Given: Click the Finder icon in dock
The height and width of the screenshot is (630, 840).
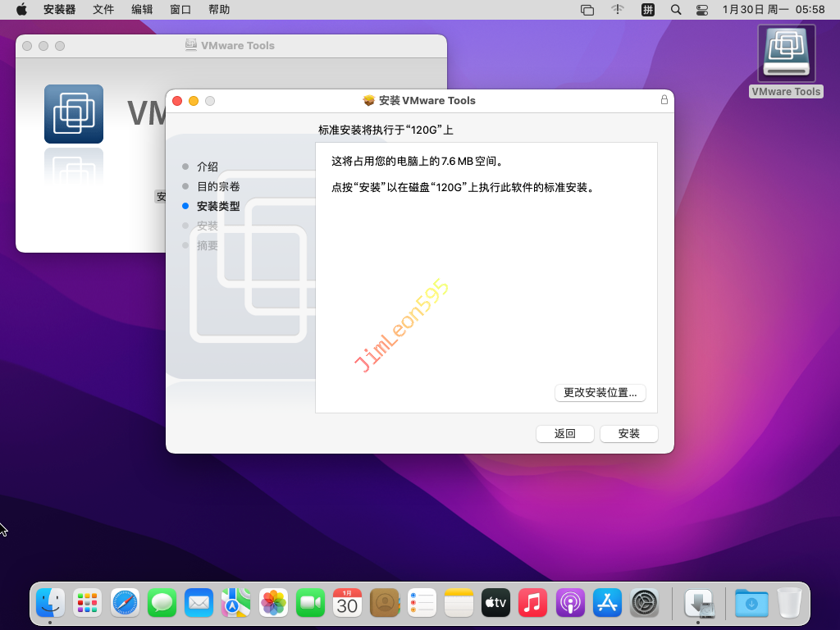Looking at the screenshot, I should pos(50,604).
